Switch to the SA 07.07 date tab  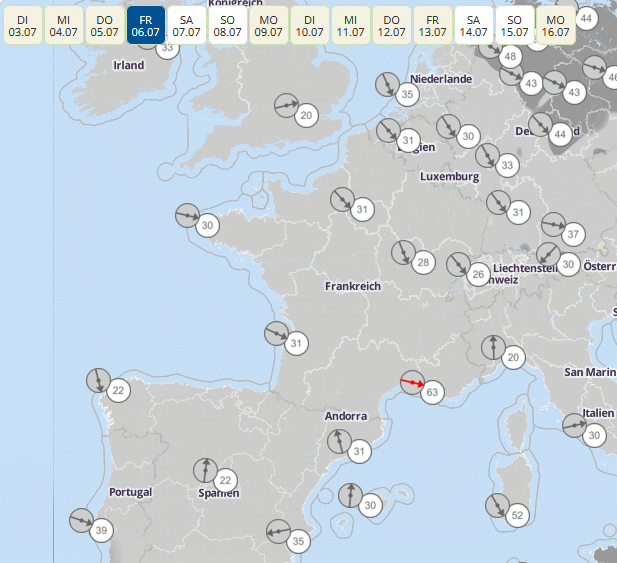pyautogui.click(x=186, y=26)
